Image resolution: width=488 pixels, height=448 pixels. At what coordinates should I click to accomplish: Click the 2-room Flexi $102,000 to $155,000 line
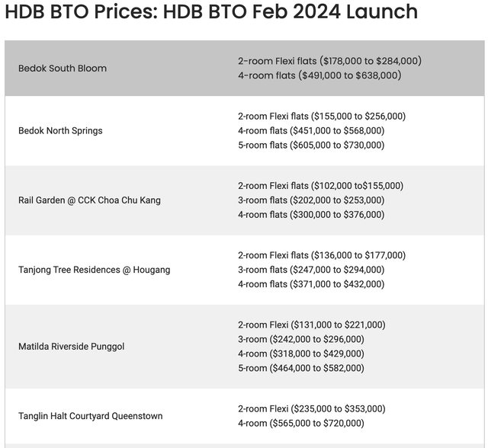[320, 186]
